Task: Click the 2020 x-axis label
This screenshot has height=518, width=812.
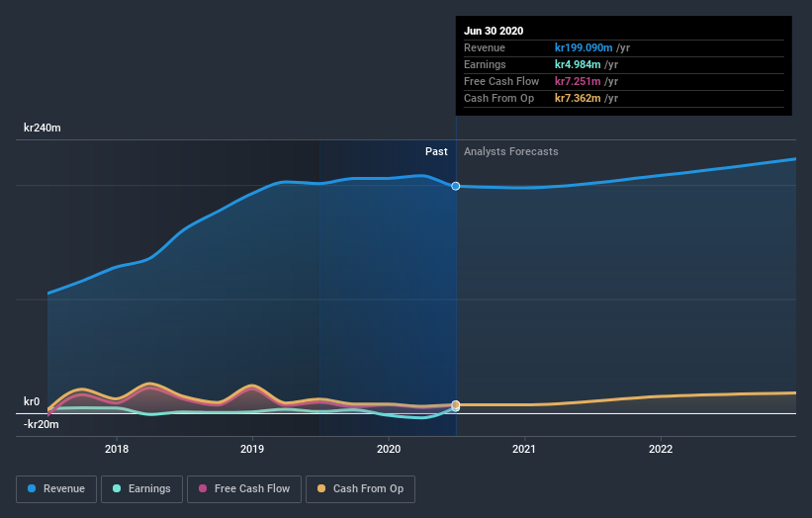Action: [x=389, y=449]
